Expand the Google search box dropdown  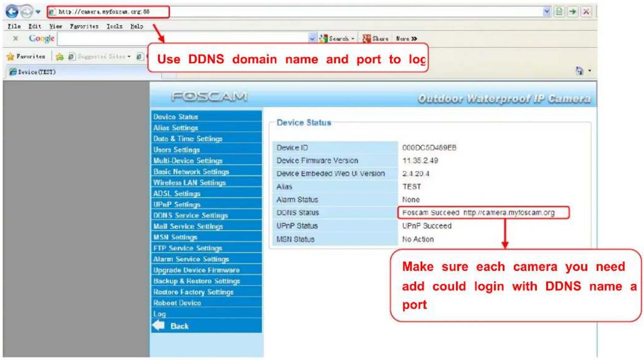312,39
